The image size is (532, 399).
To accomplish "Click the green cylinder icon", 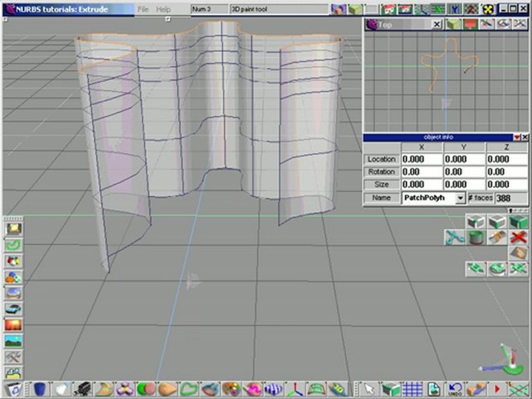I will [476, 237].
